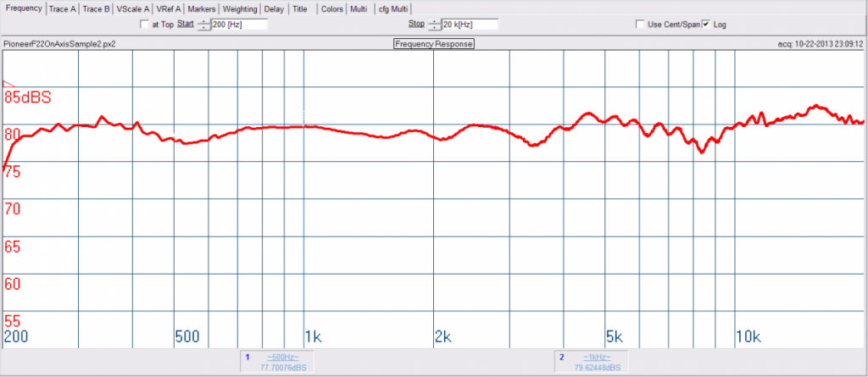Select the cfg Multi tab

pyautogui.click(x=392, y=9)
